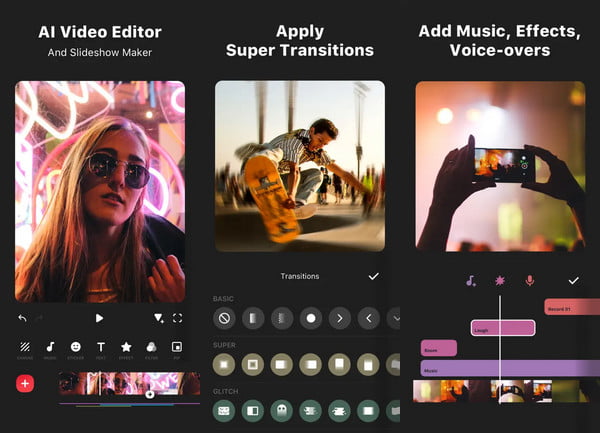Add a sound effect with the pink burst icon
This screenshot has width=600, height=433.
tap(500, 281)
